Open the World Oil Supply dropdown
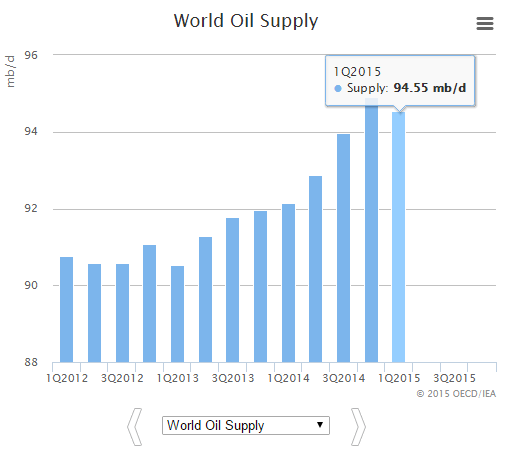The image size is (516, 452). (x=246, y=425)
